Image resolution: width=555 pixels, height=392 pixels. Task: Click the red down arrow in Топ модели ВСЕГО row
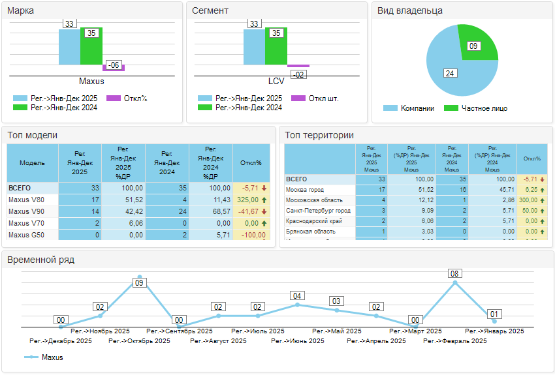click(264, 188)
